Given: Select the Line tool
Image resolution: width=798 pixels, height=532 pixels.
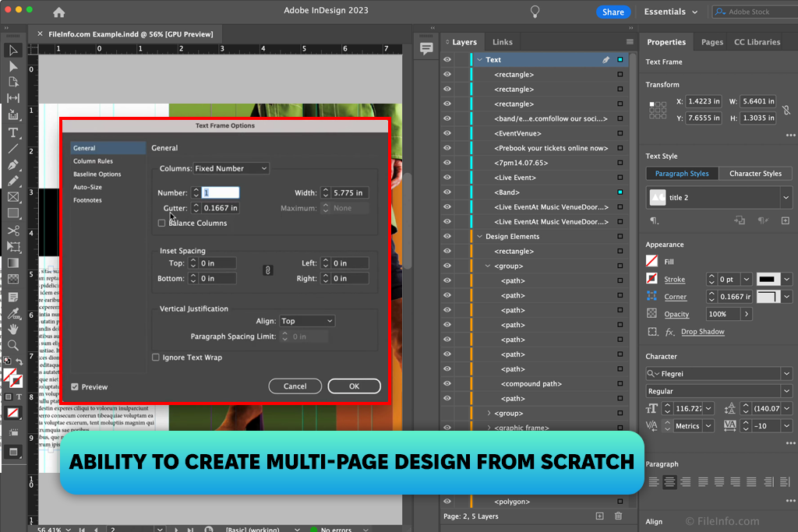Looking at the screenshot, I should click(x=13, y=149).
